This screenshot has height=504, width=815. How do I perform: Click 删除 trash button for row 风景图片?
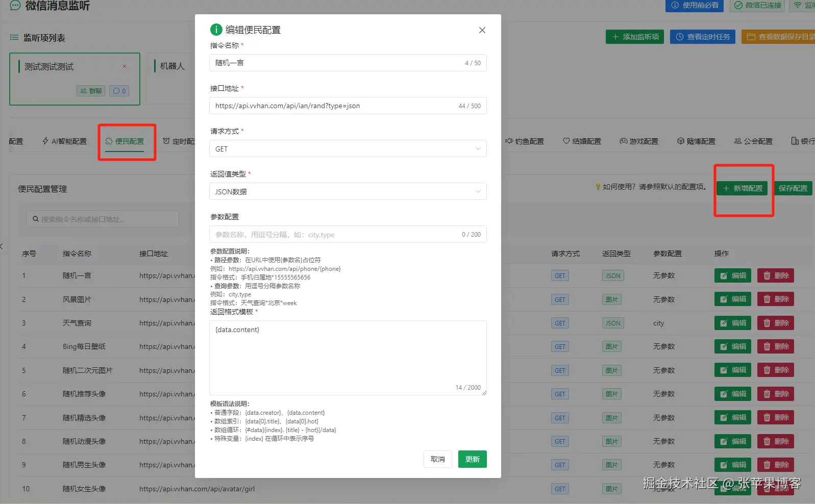tap(775, 299)
